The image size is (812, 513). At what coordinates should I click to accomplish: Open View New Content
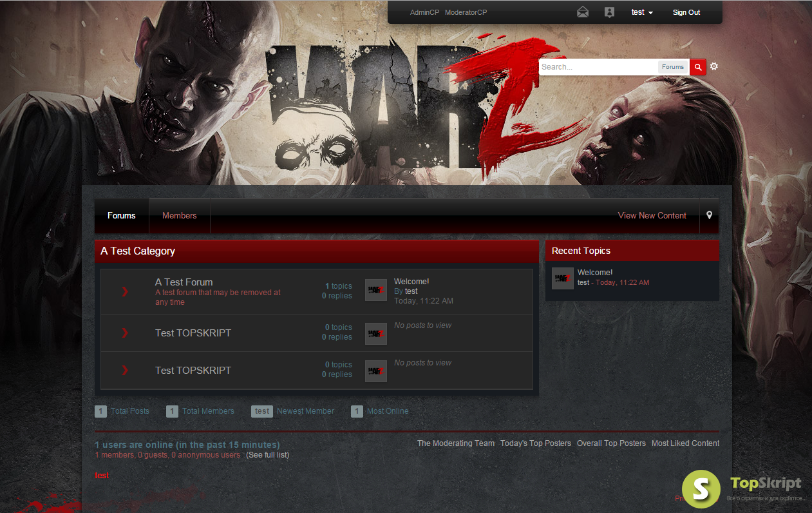click(x=652, y=215)
